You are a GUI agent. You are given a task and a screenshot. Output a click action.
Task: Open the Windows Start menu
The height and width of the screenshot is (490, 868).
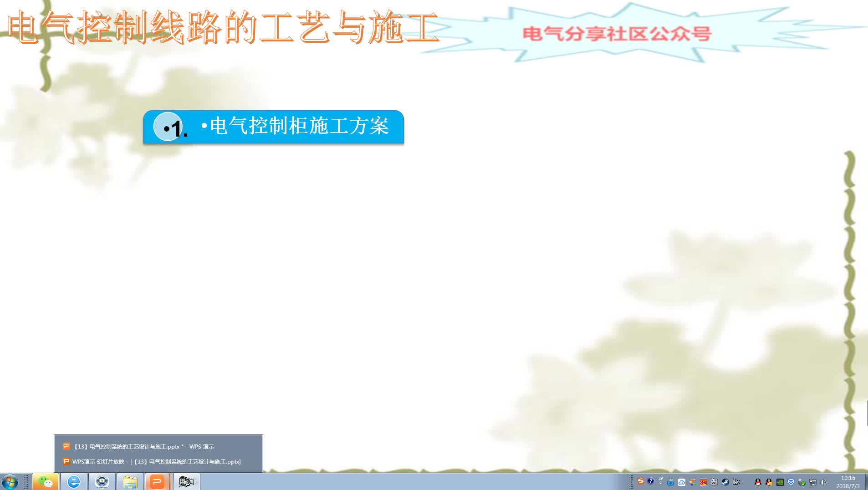(10, 481)
